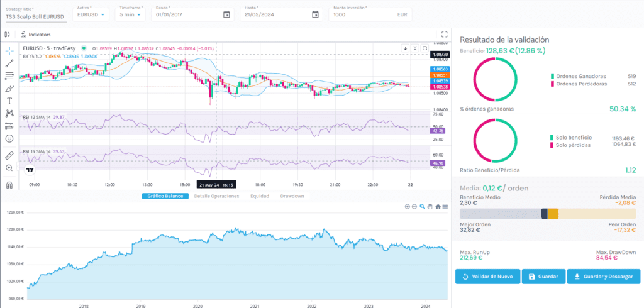This screenshot has height=308, width=644.
Task: Open the balance chart hamburger menu
Action: pyautogui.click(x=445, y=206)
